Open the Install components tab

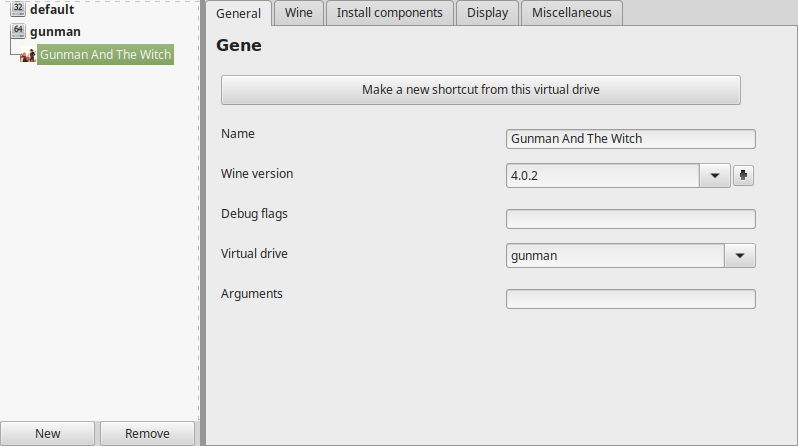[389, 13]
